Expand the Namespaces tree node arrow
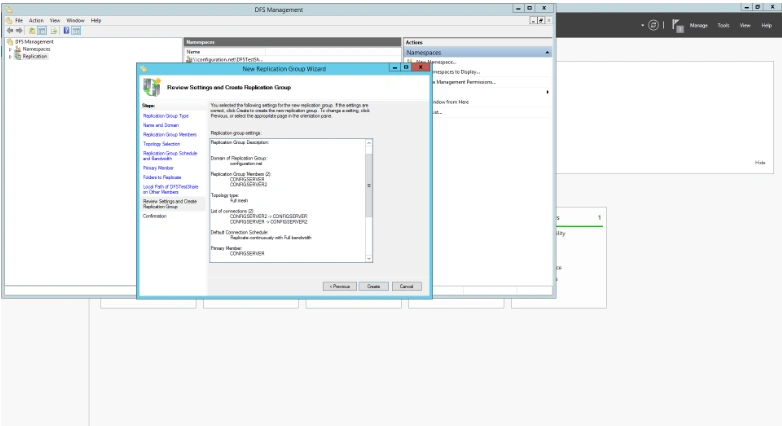Image resolution: width=782 pixels, height=426 pixels. pos(10,49)
